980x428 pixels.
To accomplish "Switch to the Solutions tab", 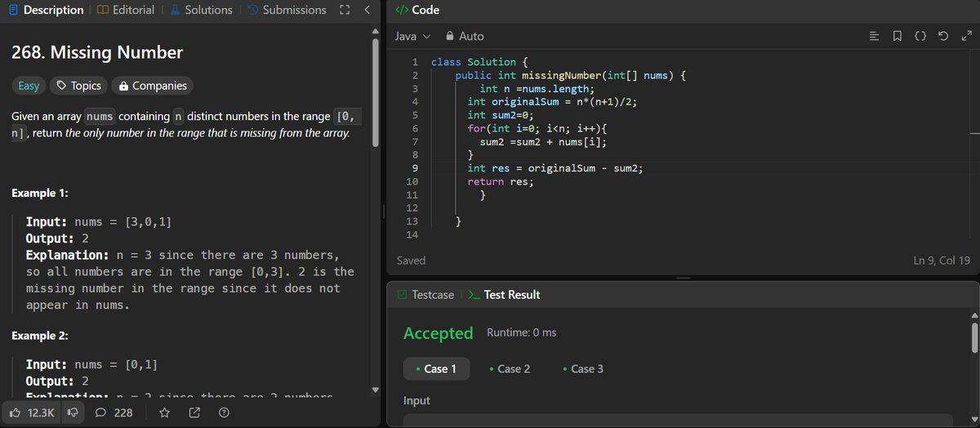I will 200,10.
